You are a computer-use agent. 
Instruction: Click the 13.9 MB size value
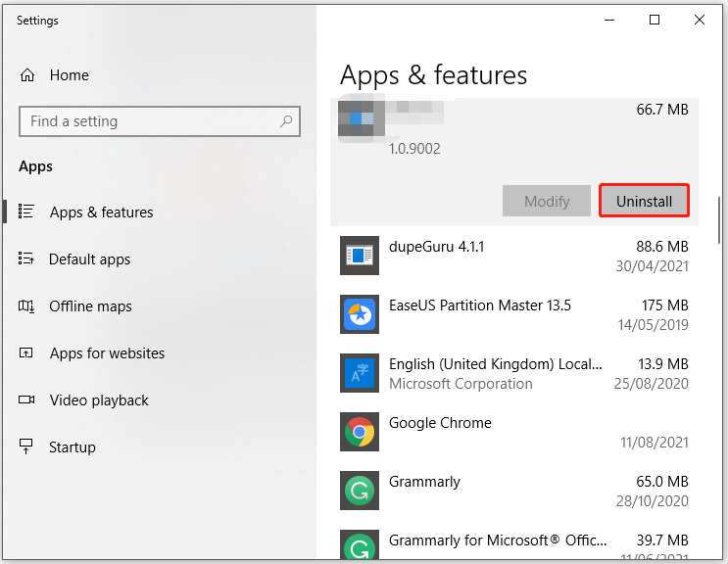[663, 364]
